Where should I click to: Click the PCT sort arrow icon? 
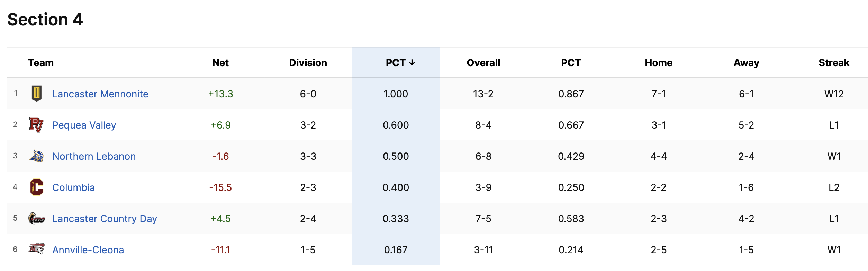412,63
